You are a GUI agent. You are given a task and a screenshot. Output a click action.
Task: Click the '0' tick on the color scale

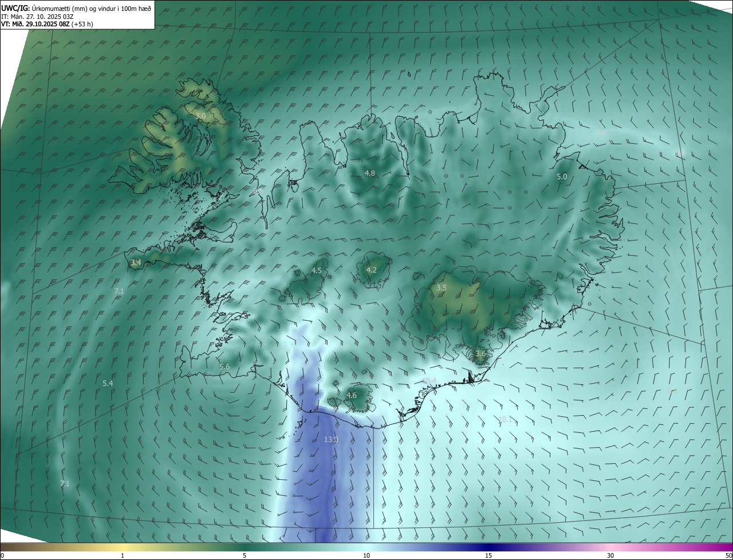click(2, 555)
